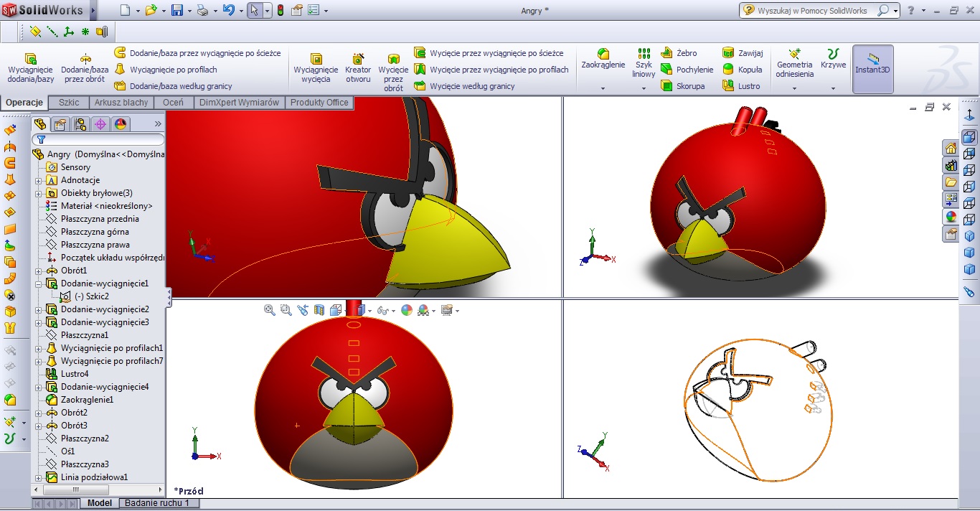Screen dimensions: 980x511
Task: Click the feature tree filter field
Action: [99, 140]
